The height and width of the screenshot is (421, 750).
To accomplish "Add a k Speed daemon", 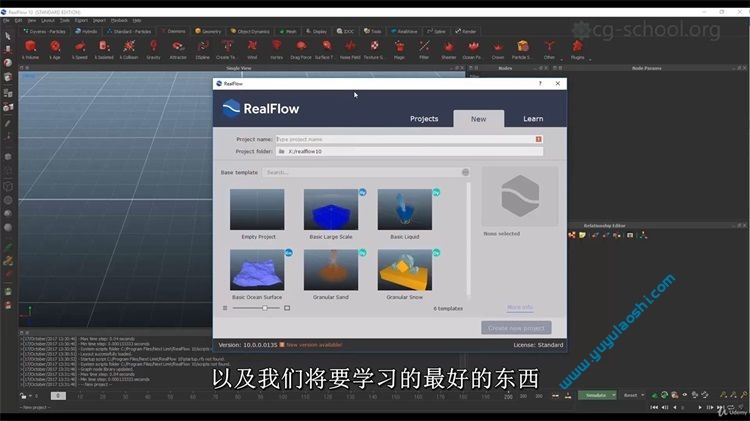I will click(79, 49).
